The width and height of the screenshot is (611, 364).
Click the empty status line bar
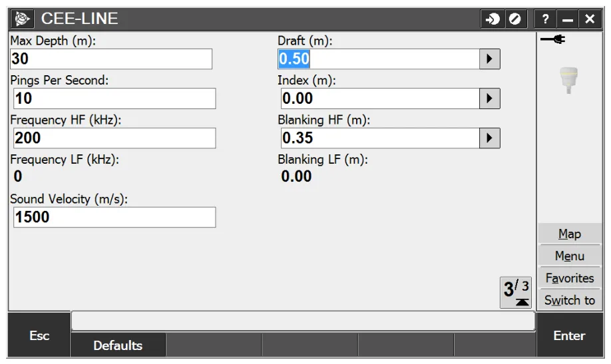(x=303, y=321)
